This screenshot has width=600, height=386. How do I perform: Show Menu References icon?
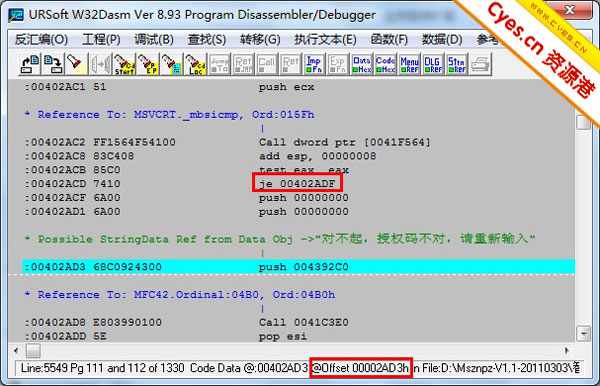409,64
